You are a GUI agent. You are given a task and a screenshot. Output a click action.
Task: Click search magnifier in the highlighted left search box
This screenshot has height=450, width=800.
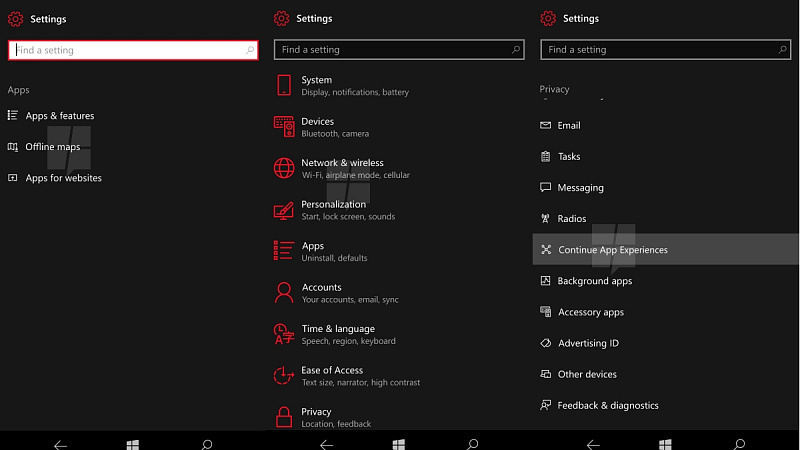[x=249, y=50]
